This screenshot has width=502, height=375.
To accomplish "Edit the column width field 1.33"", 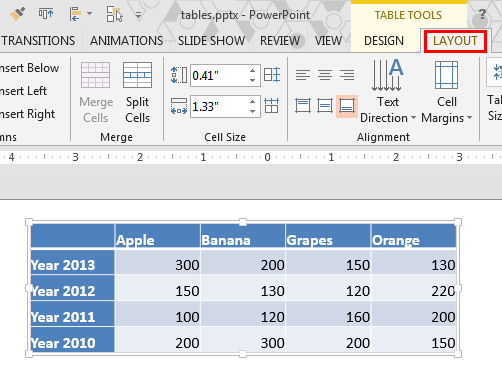I will click(218, 107).
